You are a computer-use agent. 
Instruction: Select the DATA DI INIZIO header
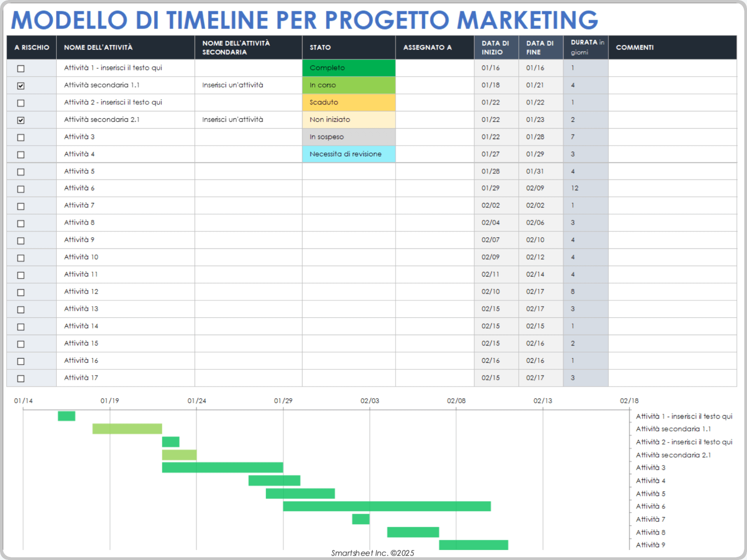click(x=496, y=47)
